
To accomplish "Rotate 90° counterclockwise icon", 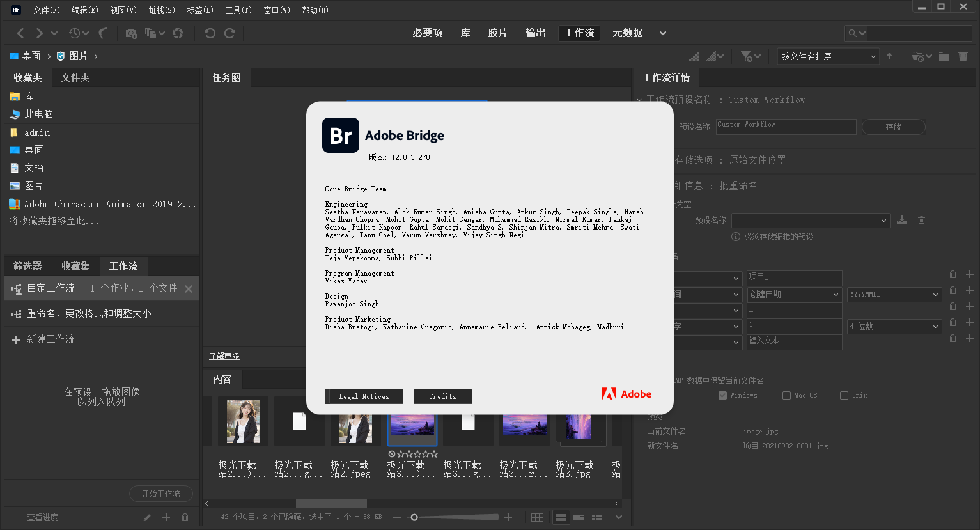I will click(210, 33).
